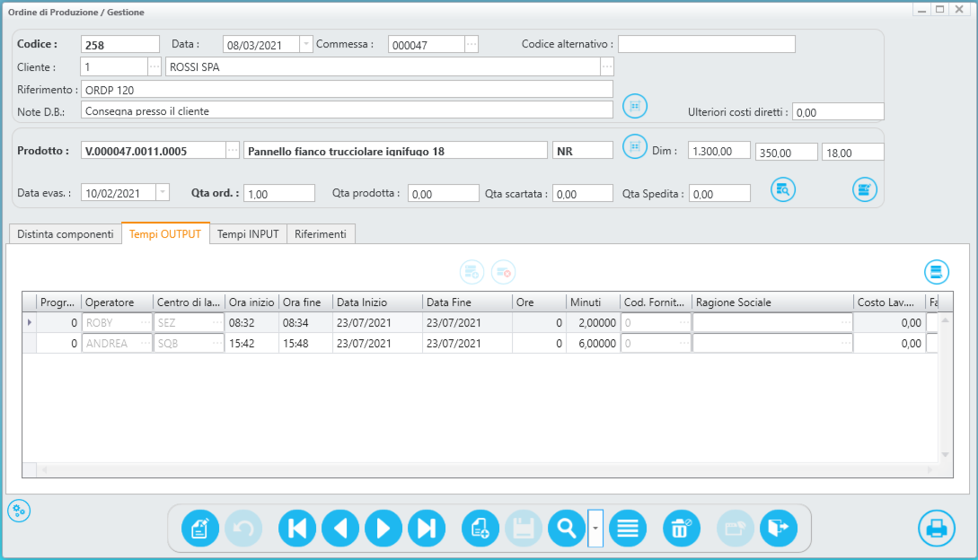Click the magnifier search button in bottom toolbar
978x560 pixels.
point(567,529)
